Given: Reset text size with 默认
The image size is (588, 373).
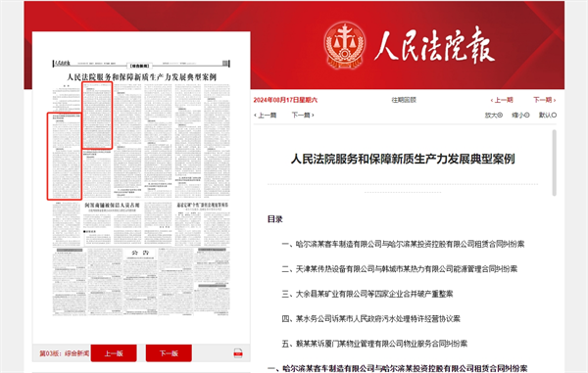Looking at the screenshot, I should [x=548, y=115].
